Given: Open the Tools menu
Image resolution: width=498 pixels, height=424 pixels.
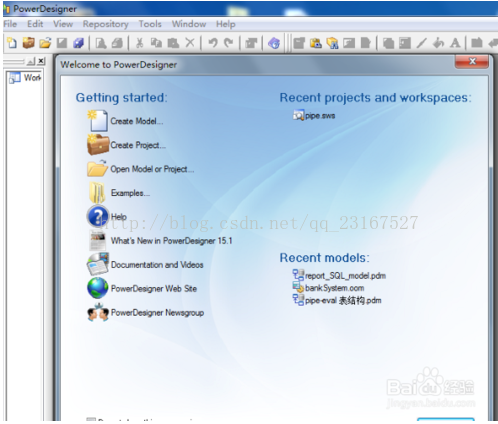Looking at the screenshot, I should pos(150,24).
